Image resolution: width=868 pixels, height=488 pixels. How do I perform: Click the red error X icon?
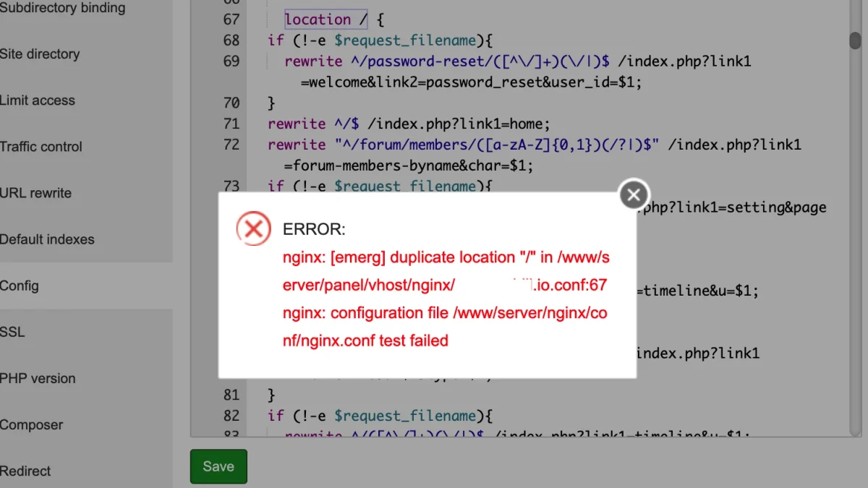pos(253,229)
